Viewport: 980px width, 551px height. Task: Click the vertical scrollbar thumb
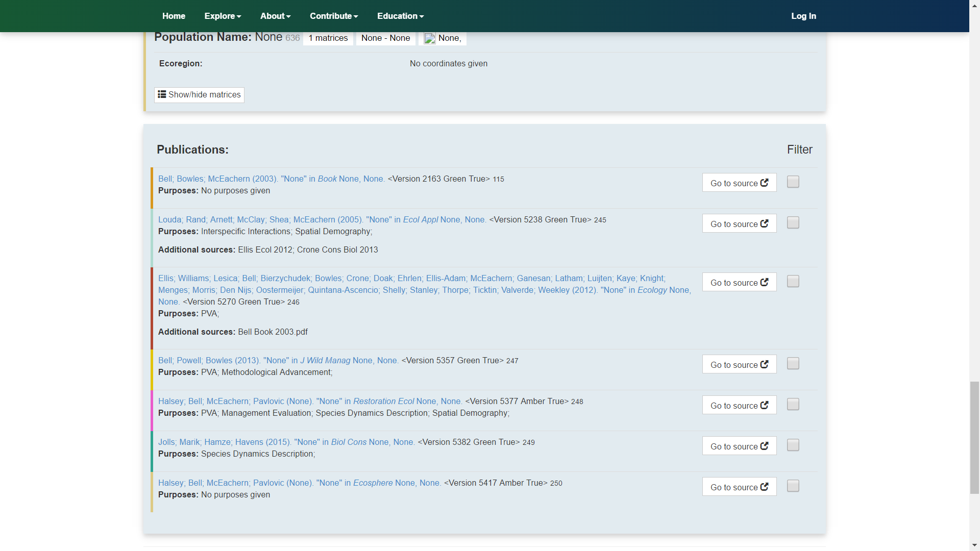[974, 437]
